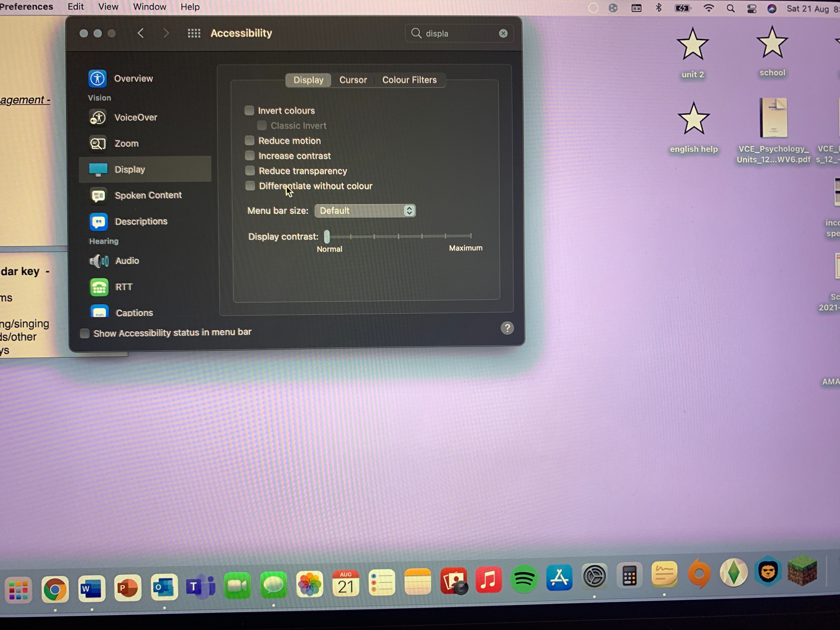
Task: Switch to the Cursor tab
Action: tap(353, 80)
